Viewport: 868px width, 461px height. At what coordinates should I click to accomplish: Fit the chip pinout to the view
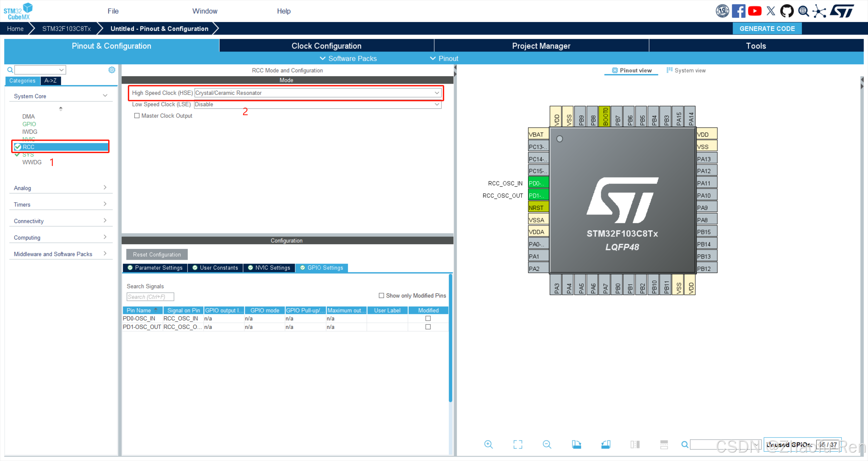(518, 444)
